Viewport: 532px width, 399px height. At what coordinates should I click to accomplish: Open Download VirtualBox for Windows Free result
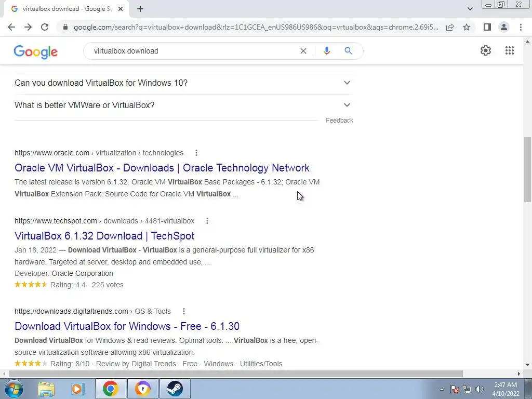(x=127, y=326)
